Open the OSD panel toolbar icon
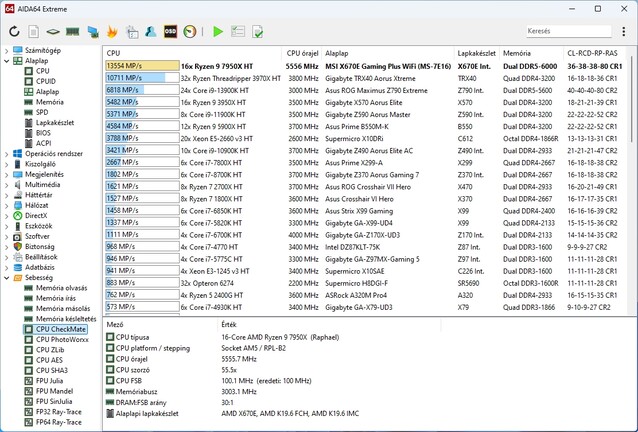This screenshot has height=432, width=638. (170, 31)
